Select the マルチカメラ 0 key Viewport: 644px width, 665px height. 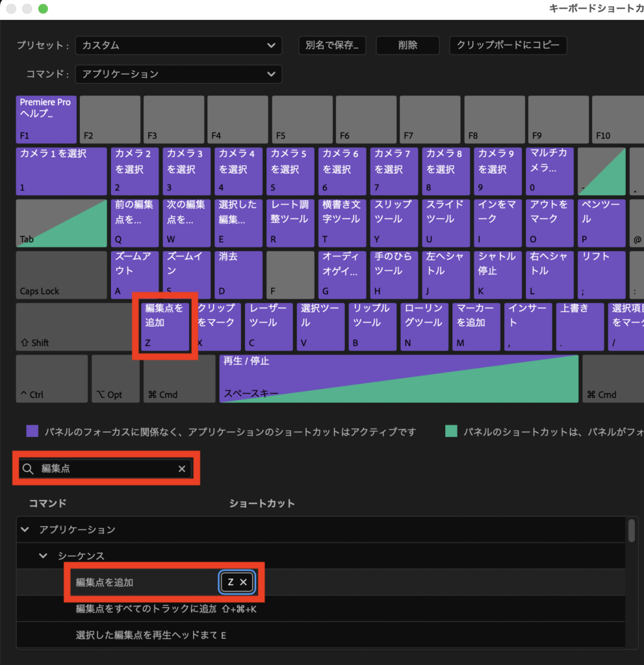pos(550,171)
